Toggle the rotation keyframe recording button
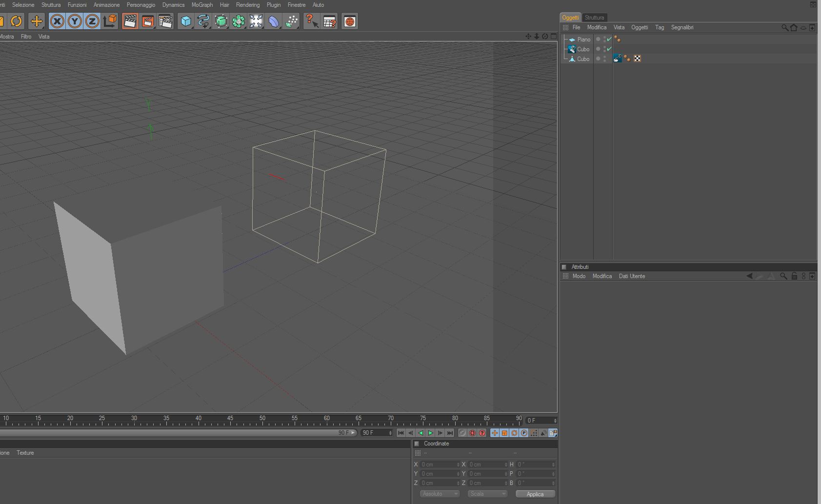Image resolution: width=821 pixels, height=504 pixels. (x=514, y=433)
